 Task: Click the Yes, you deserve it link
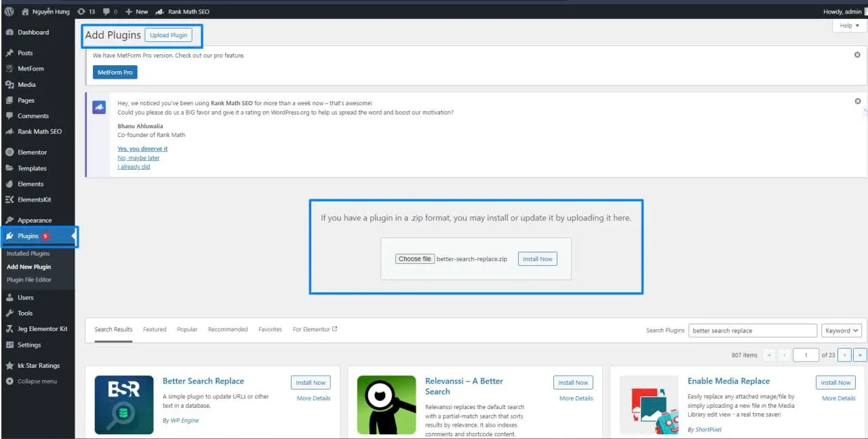pos(142,149)
